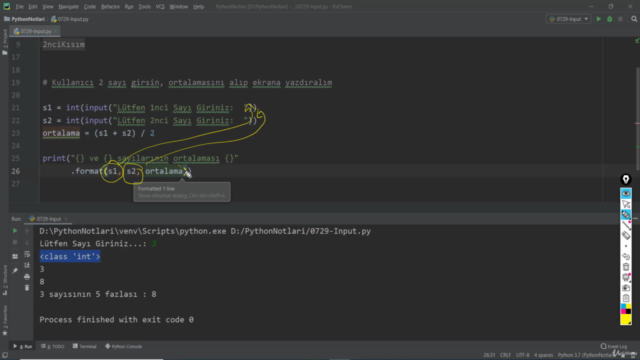Pick the magenta color swatch
This screenshot has width=640, height=360.
coord(623,311)
